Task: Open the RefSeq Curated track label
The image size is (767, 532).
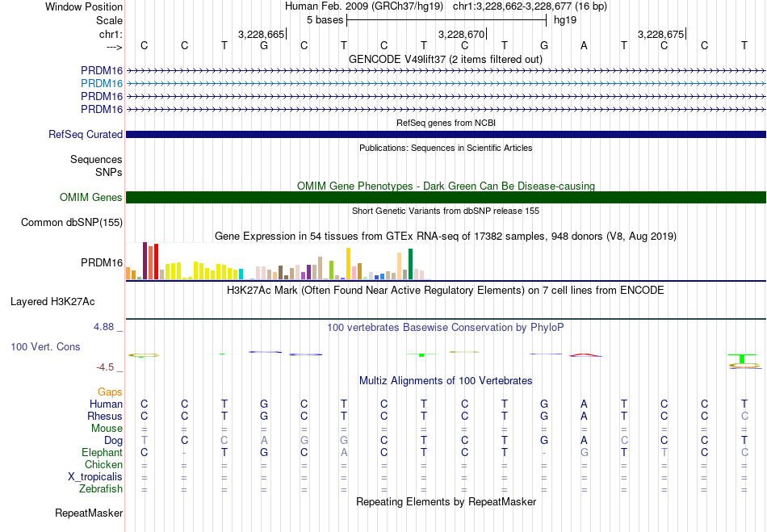Action: pos(86,135)
